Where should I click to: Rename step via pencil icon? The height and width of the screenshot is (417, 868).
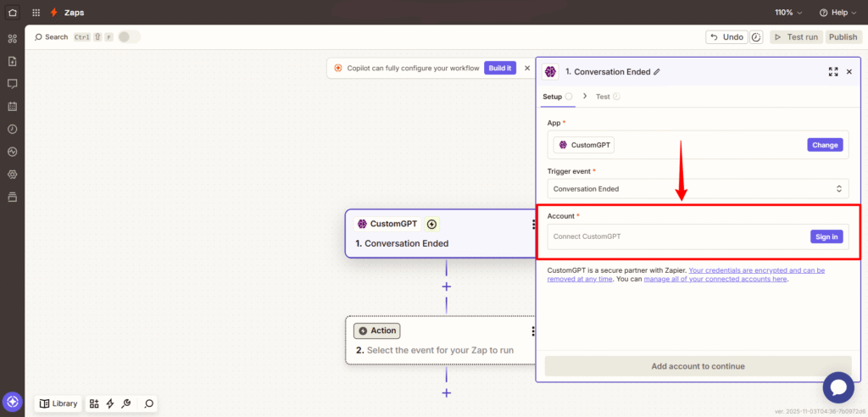coord(657,71)
